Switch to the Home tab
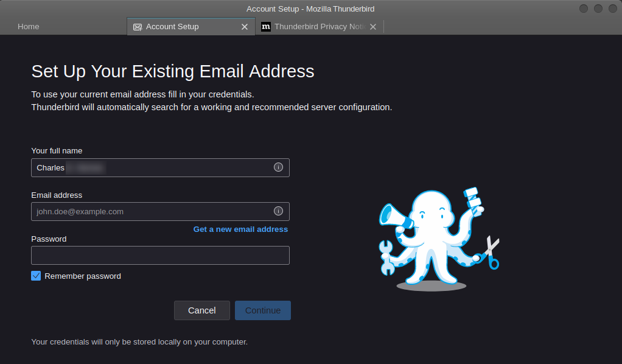Screen dimensions: 622x364 (29, 27)
